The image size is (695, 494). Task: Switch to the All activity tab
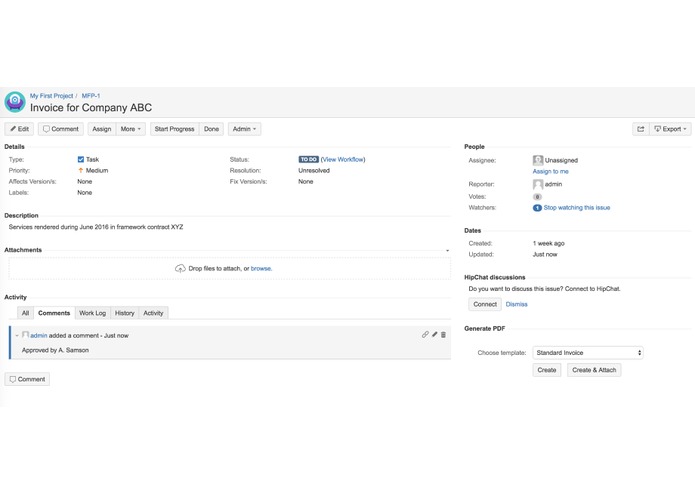(x=25, y=313)
